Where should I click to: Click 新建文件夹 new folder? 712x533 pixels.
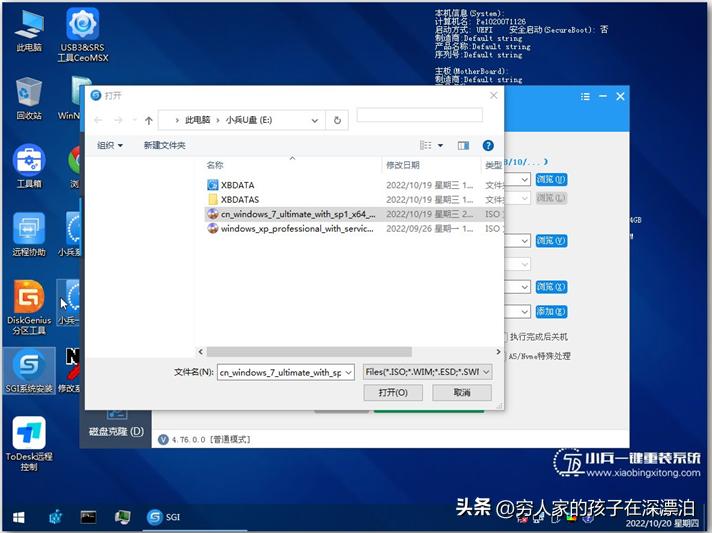[164, 145]
